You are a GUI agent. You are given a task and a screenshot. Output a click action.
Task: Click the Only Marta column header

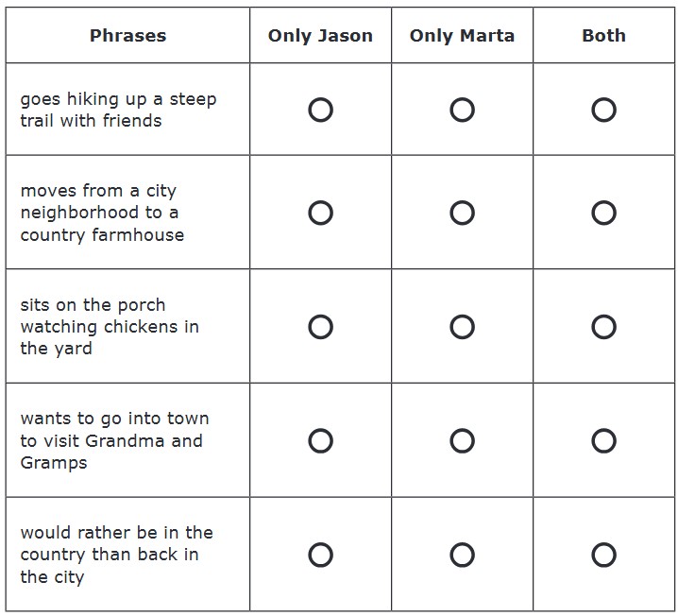click(462, 36)
